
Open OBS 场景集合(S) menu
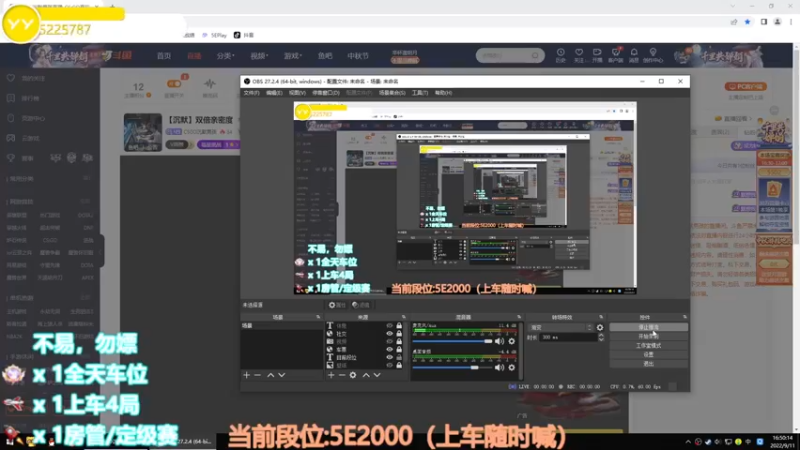392,93
